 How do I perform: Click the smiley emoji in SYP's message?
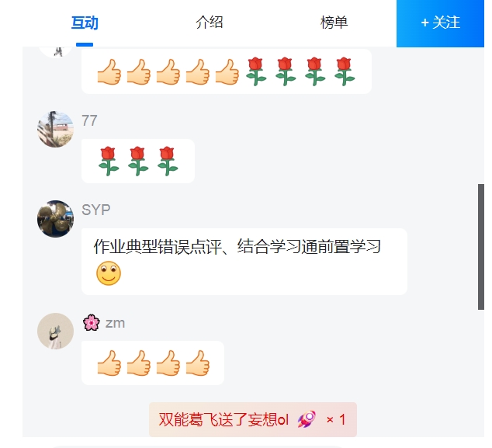click(109, 273)
